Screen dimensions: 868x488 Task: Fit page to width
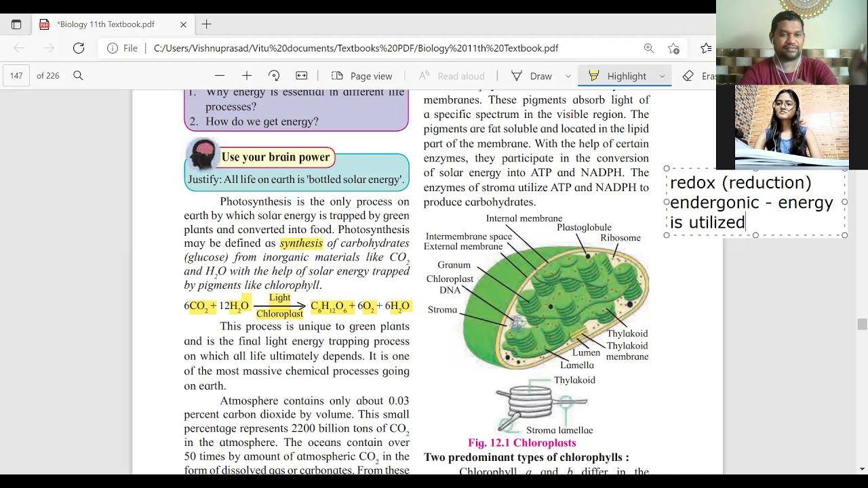[302, 76]
